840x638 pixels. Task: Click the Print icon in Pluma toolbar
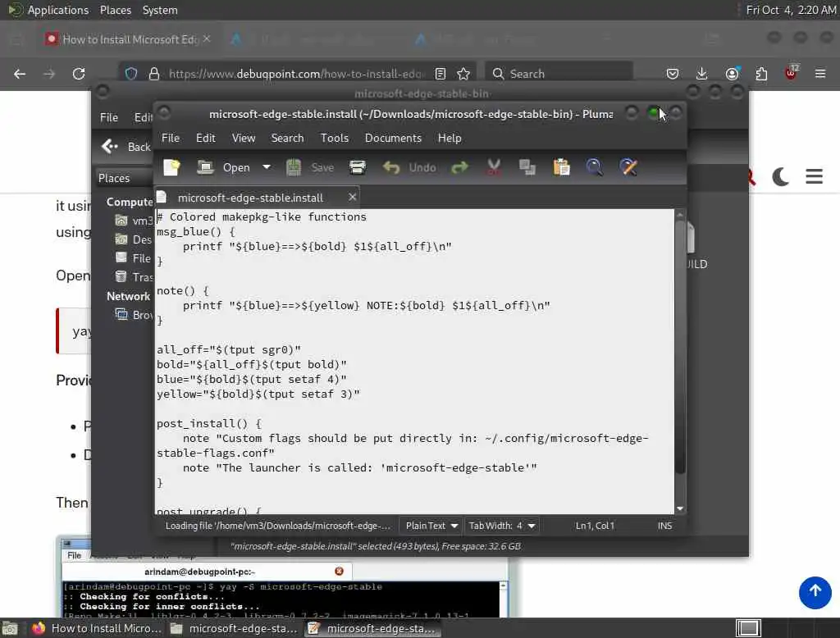pyautogui.click(x=358, y=167)
